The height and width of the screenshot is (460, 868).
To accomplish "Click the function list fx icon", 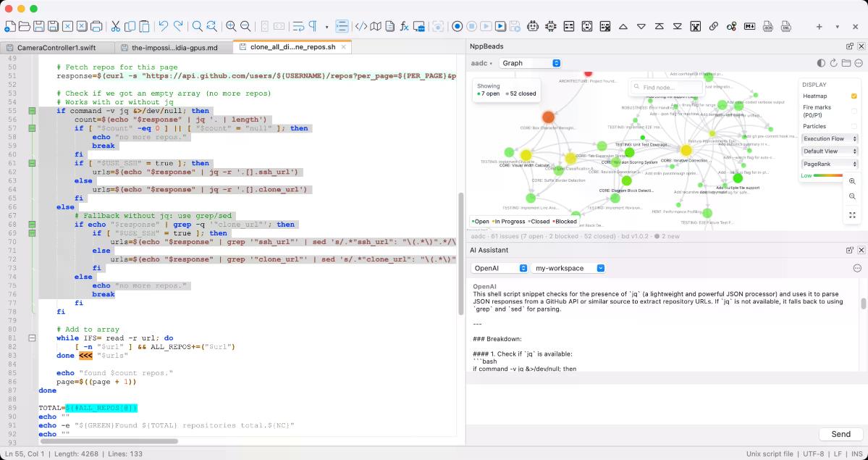I will (x=405, y=26).
